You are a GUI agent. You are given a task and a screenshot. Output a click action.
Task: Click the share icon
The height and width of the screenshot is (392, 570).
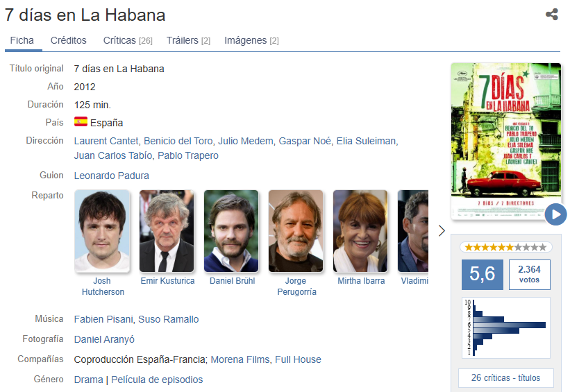pos(551,15)
